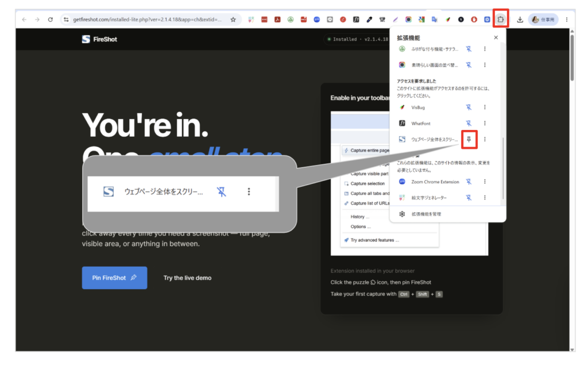Viewport: 588px width, 369px height.
Task: Click the black circle toolbar extension icon
Action: pos(461,20)
